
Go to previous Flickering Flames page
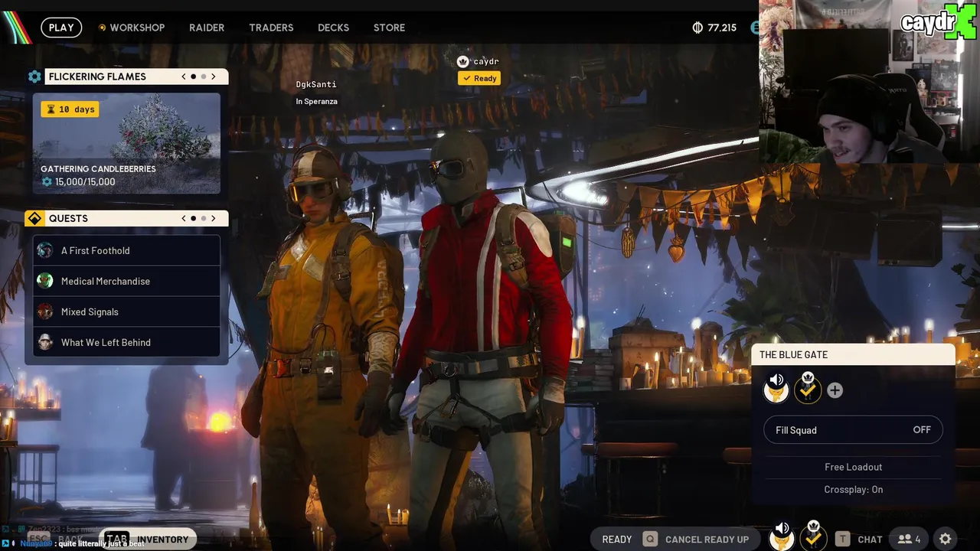click(184, 77)
